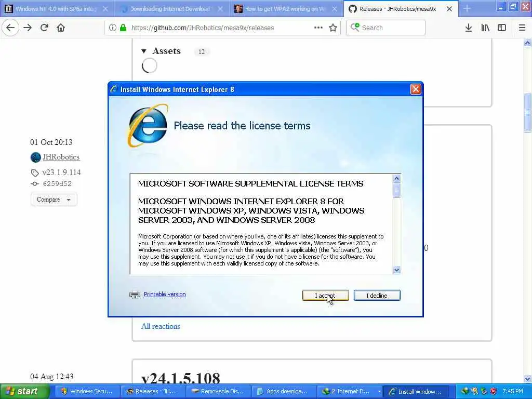Go back with the Firefox back arrow
Image resolution: width=532 pixels, height=399 pixels.
[x=10, y=28]
